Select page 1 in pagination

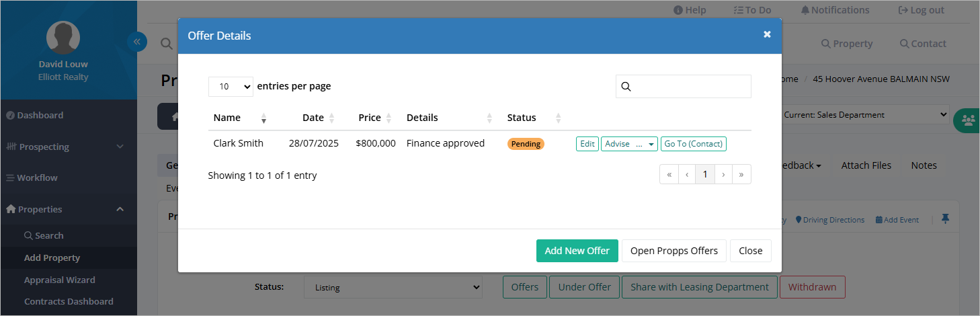[x=705, y=174]
